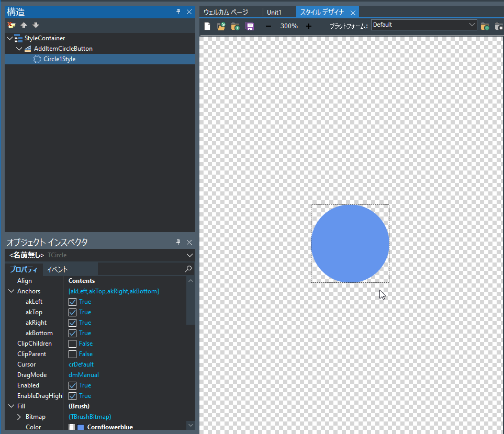Click the Align value Contents

[x=82, y=281]
